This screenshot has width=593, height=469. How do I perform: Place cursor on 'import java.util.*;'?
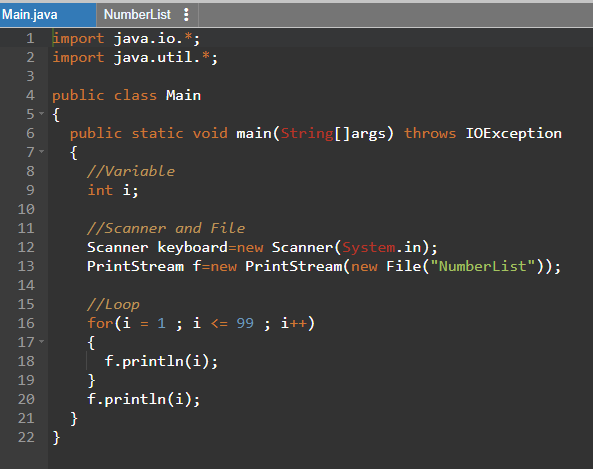pos(135,57)
